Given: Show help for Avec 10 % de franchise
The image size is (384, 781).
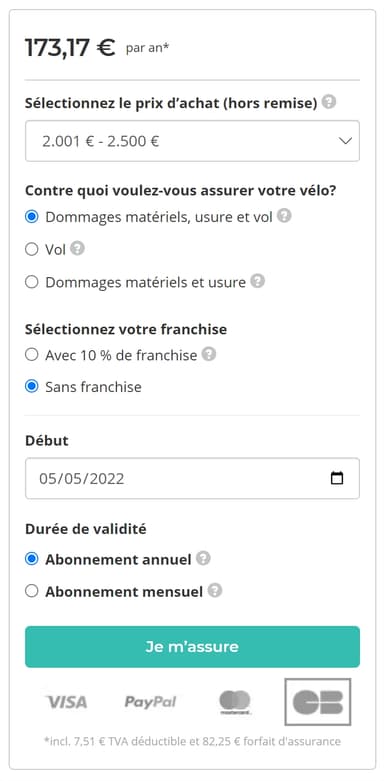Looking at the screenshot, I should tap(209, 354).
